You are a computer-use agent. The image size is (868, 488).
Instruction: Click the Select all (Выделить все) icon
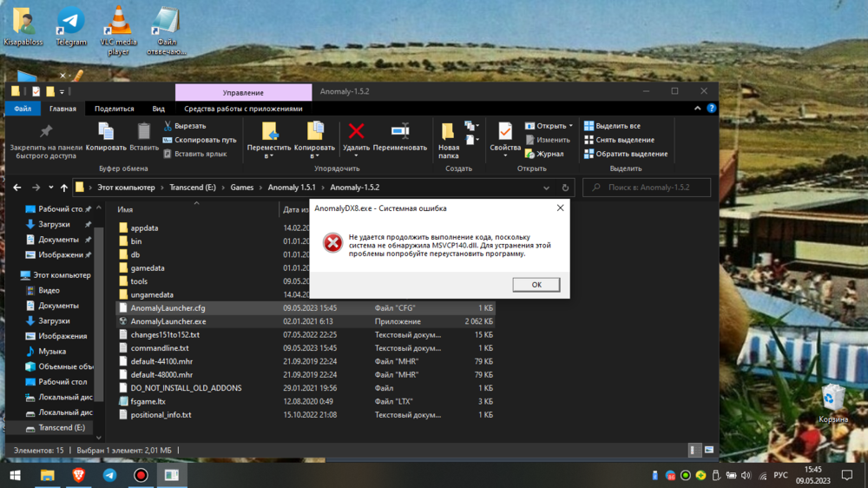point(589,126)
